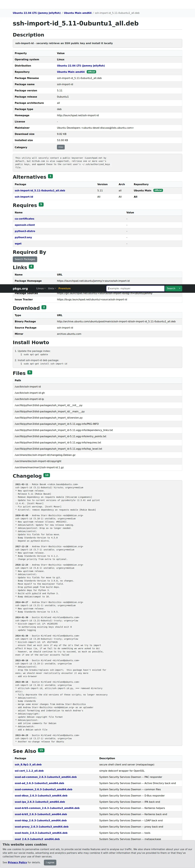Open ssh_8.9p1-3_all.deb in See Also
The height and width of the screenshot is (868, 195).
(x=28, y=765)
